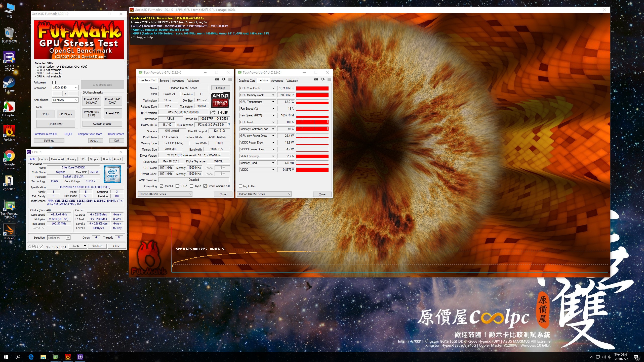Expand VRM Efficiency sensor dropdown
644x362 pixels.
(x=273, y=156)
